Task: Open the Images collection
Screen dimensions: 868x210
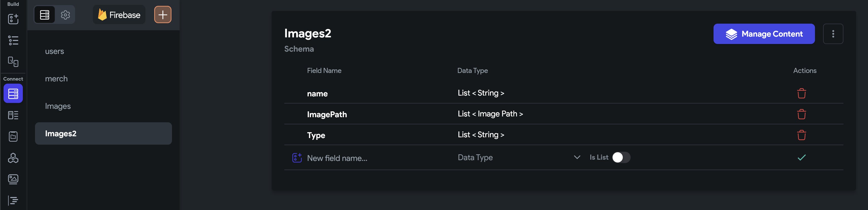Action: click(x=58, y=106)
